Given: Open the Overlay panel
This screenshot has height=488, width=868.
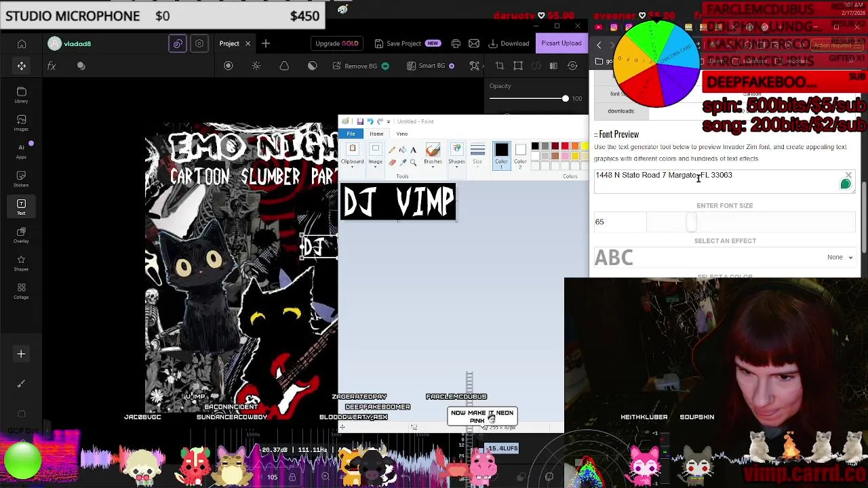Looking at the screenshot, I should pos(22,235).
